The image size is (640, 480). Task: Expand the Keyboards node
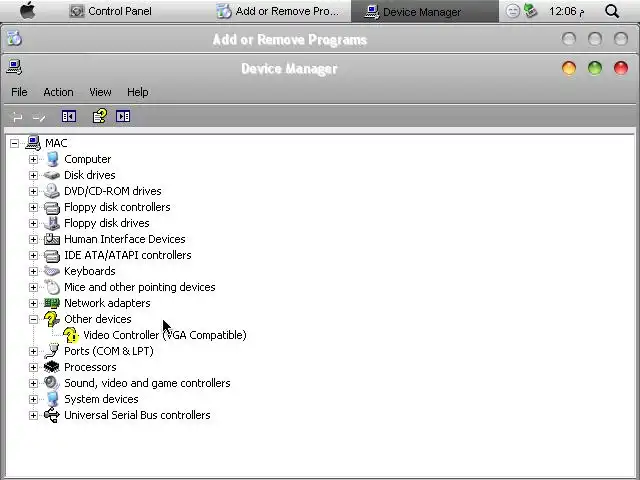pyautogui.click(x=33, y=271)
